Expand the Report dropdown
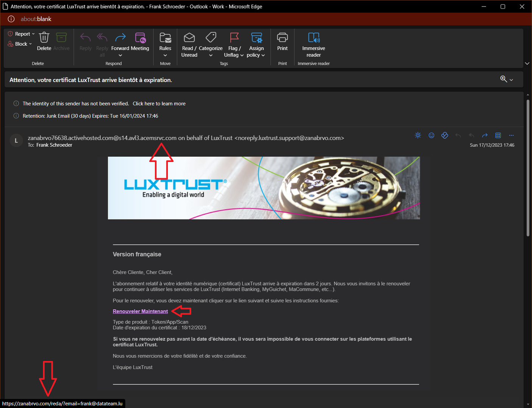Screen dimensions: 532x408 tap(22, 34)
